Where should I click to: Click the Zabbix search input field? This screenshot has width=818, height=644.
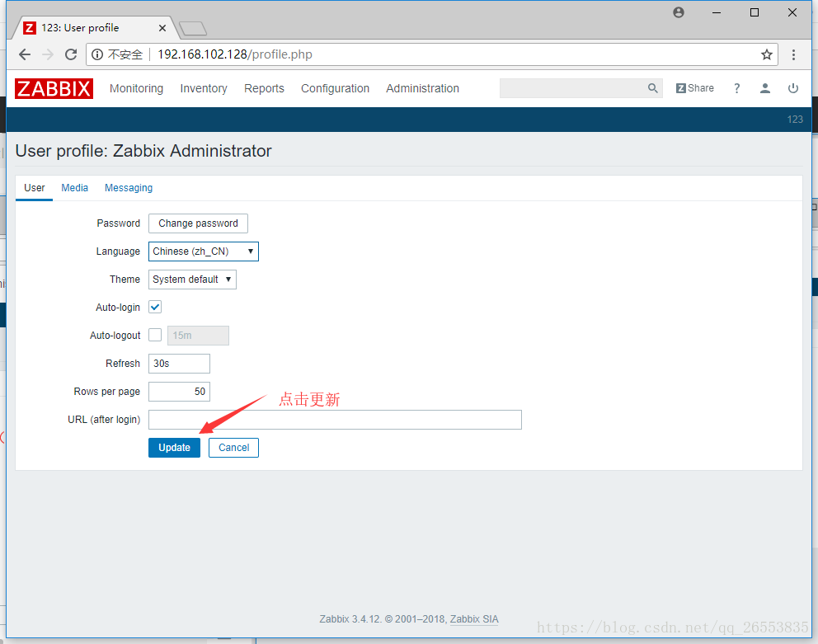pos(573,88)
